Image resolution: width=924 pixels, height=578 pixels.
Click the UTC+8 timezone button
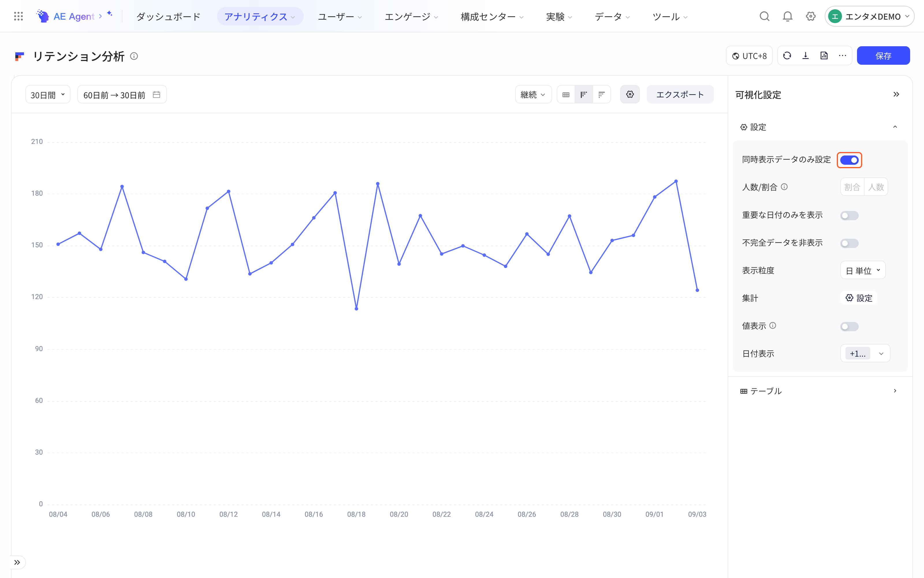[749, 56]
